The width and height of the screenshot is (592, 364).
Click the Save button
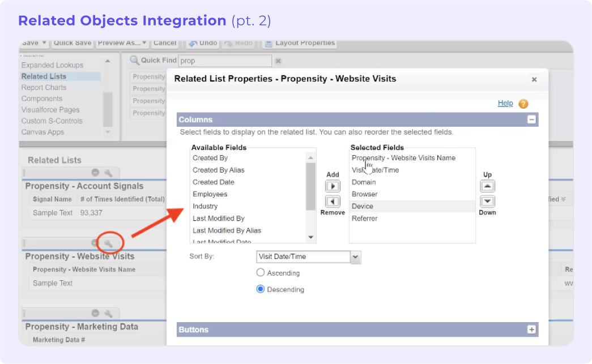point(30,43)
